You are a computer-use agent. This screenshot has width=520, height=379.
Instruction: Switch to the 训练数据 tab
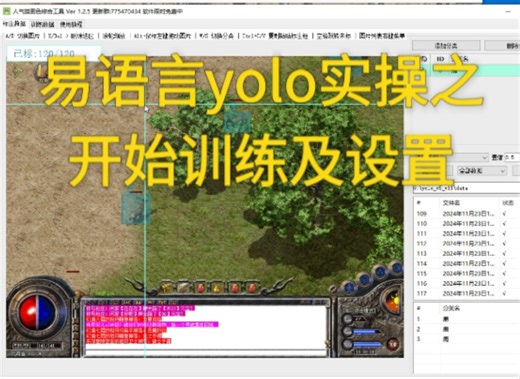click(43, 24)
